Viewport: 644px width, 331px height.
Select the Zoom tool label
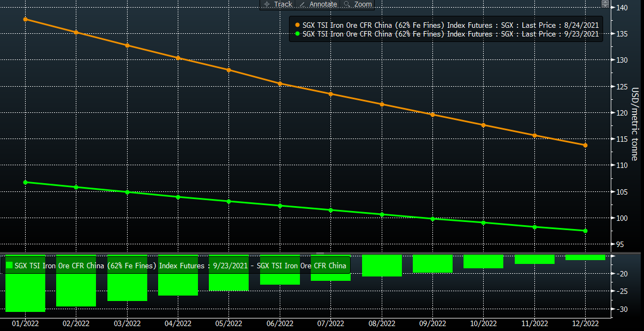(x=363, y=4)
